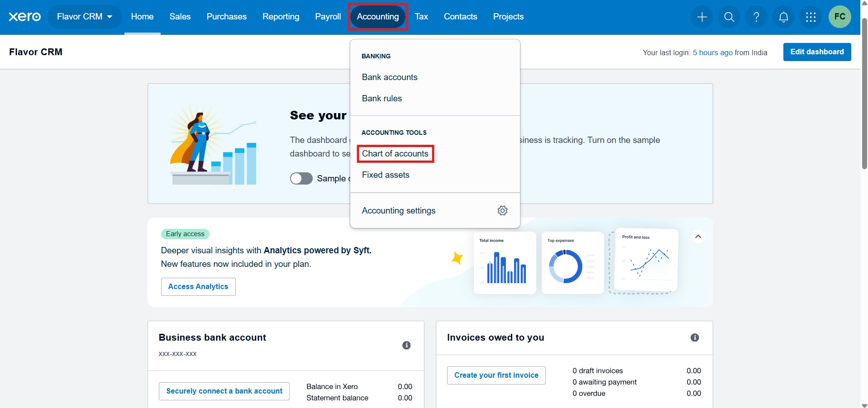Open the apps grid icon
This screenshot has width=868, height=408.
point(811,17)
